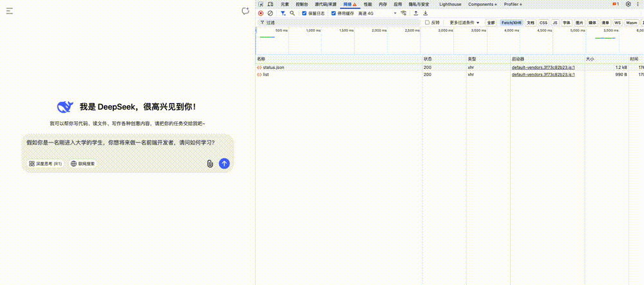Sort by the 状态 column header
This screenshot has height=285, width=644.
click(444, 59)
